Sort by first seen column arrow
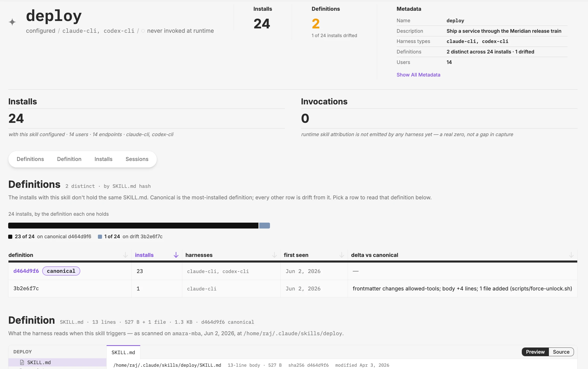This screenshot has height=369, width=588. pos(342,255)
